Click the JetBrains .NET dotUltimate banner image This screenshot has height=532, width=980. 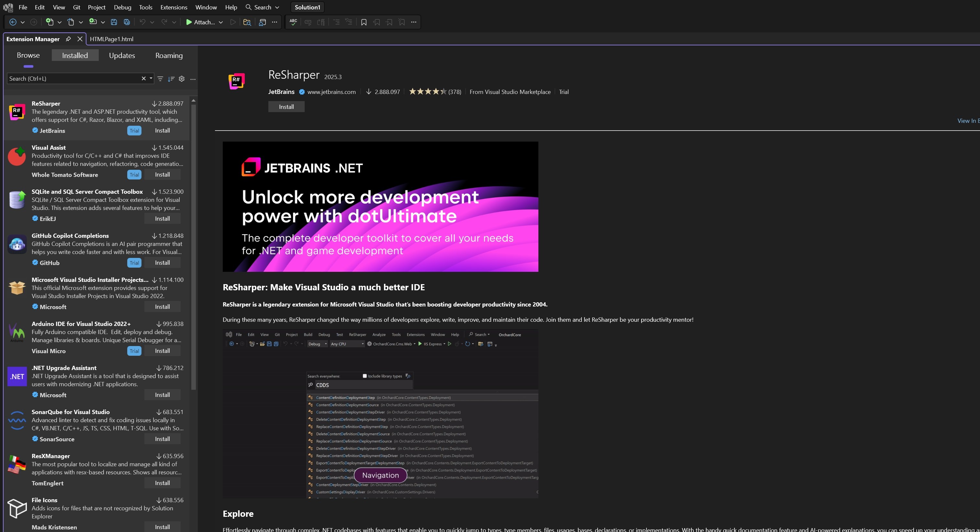[x=380, y=207]
